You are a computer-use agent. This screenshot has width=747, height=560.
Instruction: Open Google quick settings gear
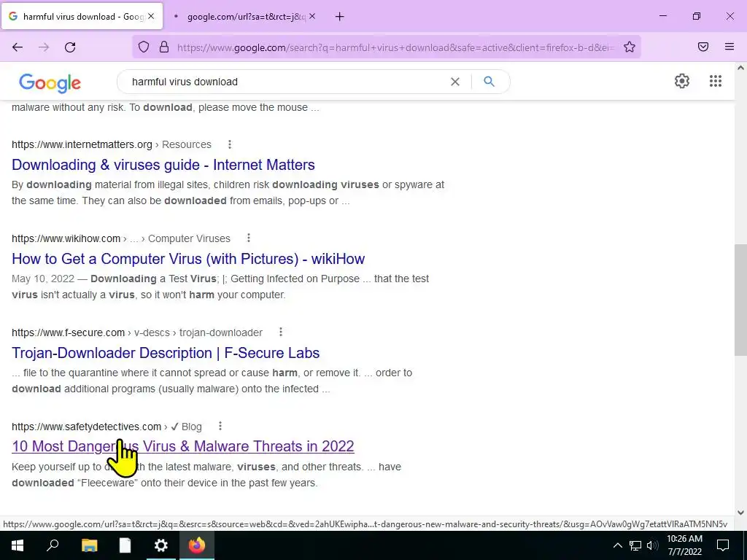pos(682,81)
